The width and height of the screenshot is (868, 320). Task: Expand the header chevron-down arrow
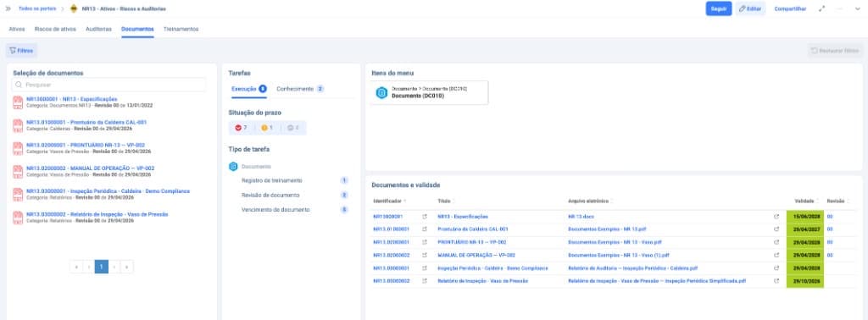858,8
